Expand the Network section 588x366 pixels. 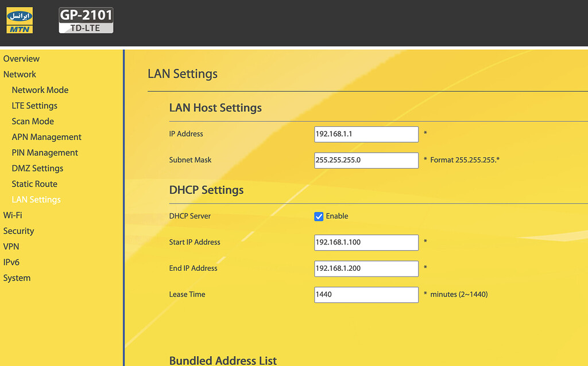[x=20, y=74]
